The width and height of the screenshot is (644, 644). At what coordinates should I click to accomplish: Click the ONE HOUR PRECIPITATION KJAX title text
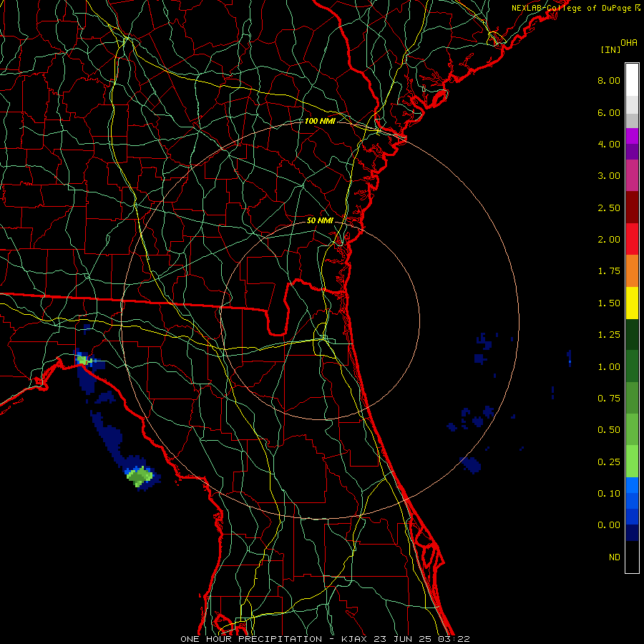[325, 639]
